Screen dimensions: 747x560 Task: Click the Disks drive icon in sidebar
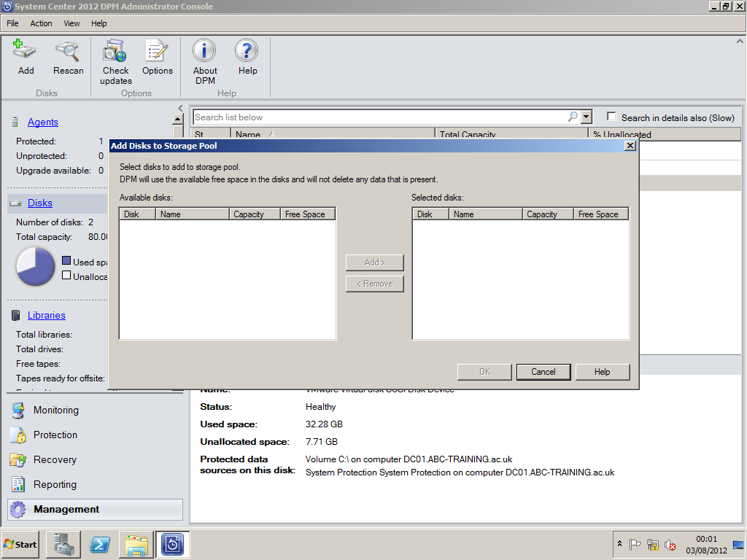click(x=16, y=203)
